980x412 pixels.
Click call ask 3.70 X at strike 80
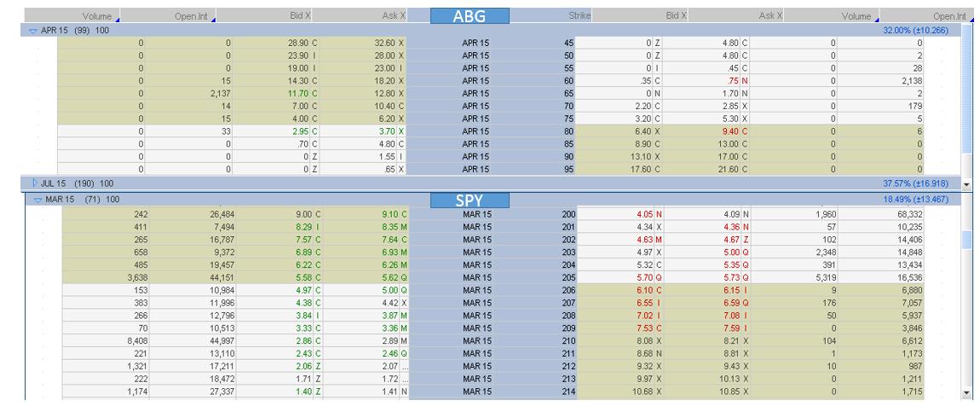click(393, 131)
